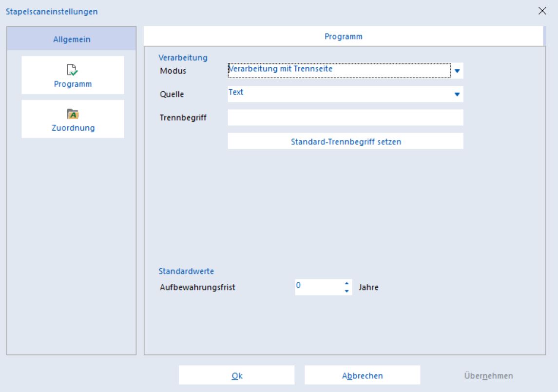Image resolution: width=558 pixels, height=392 pixels.
Task: Cancel the dialog with Abbrechen
Action: 362,375
